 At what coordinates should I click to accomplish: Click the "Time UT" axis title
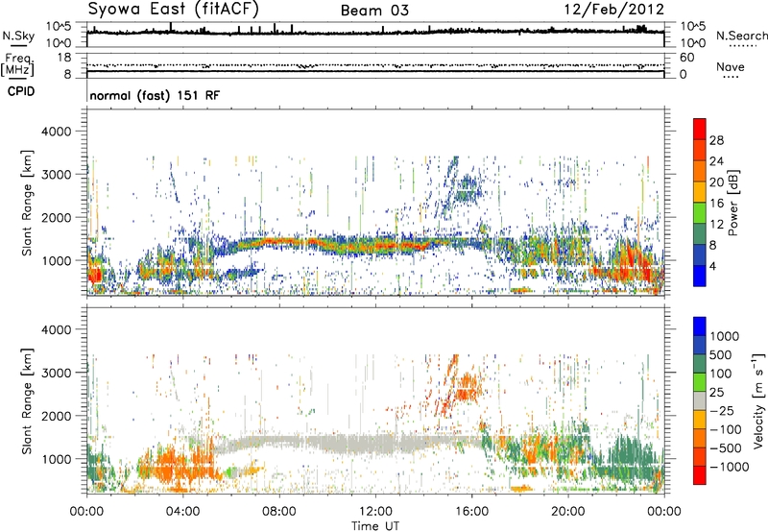coord(375,526)
